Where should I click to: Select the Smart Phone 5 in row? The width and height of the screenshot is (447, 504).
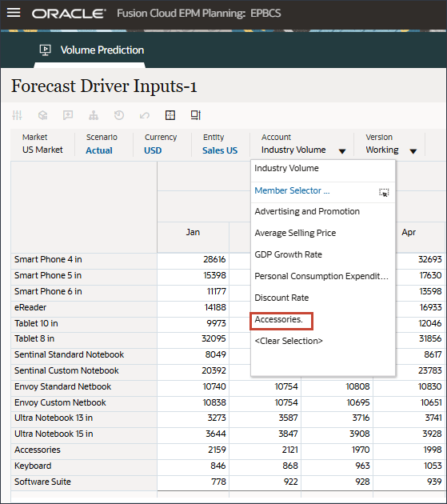tap(84, 277)
